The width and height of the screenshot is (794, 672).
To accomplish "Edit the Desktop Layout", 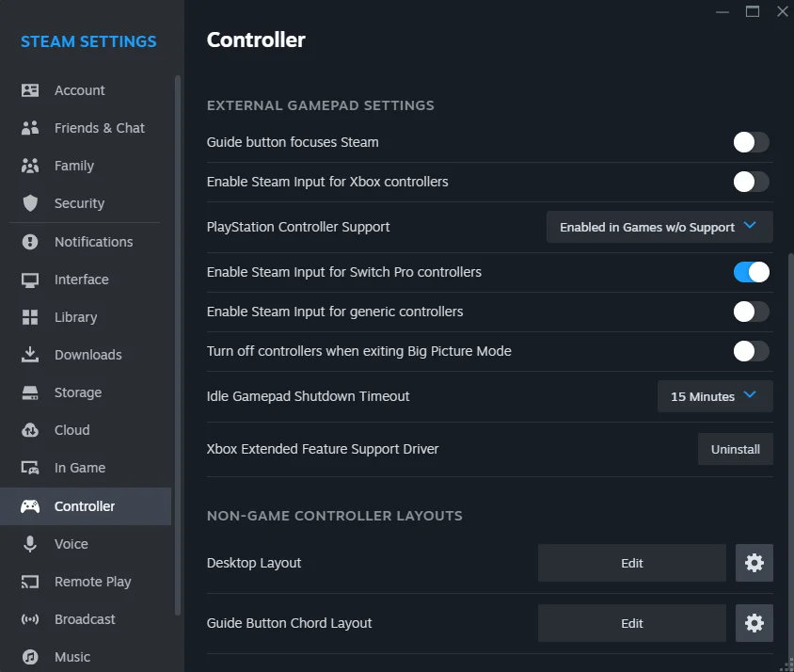I will [632, 563].
